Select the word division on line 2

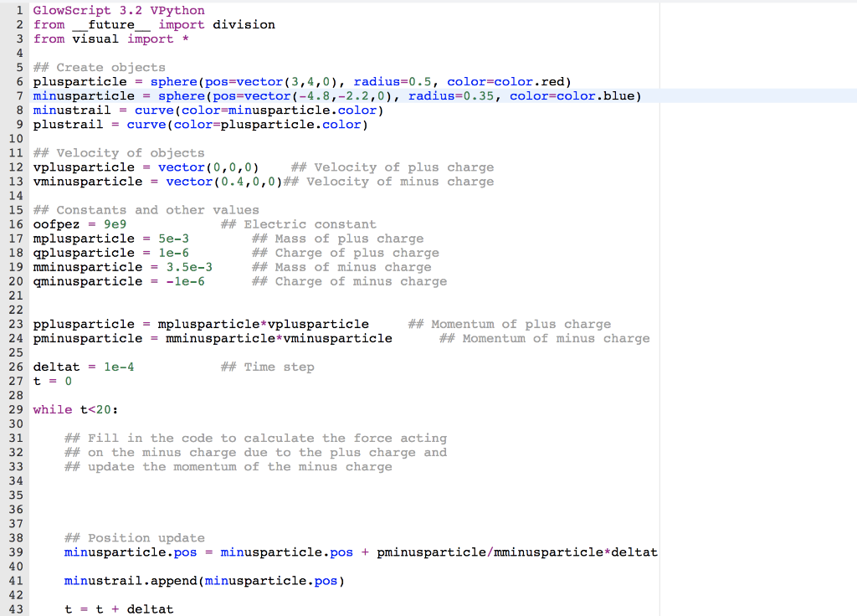coord(244,24)
